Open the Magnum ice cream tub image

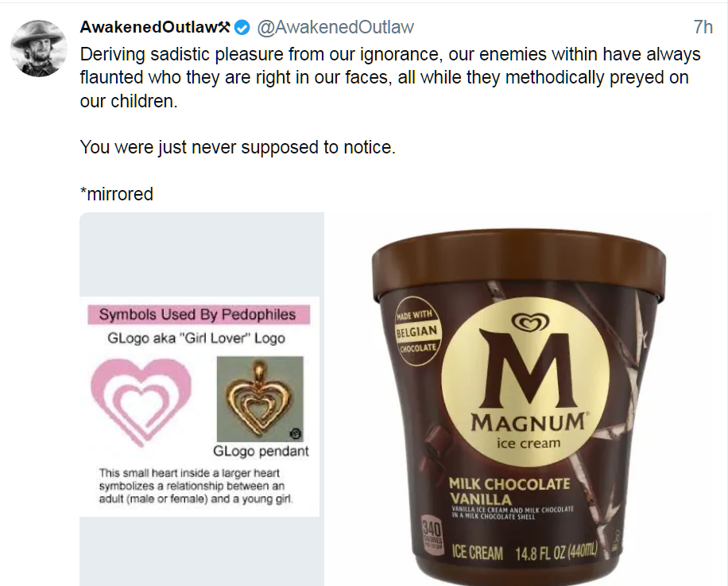(519, 399)
